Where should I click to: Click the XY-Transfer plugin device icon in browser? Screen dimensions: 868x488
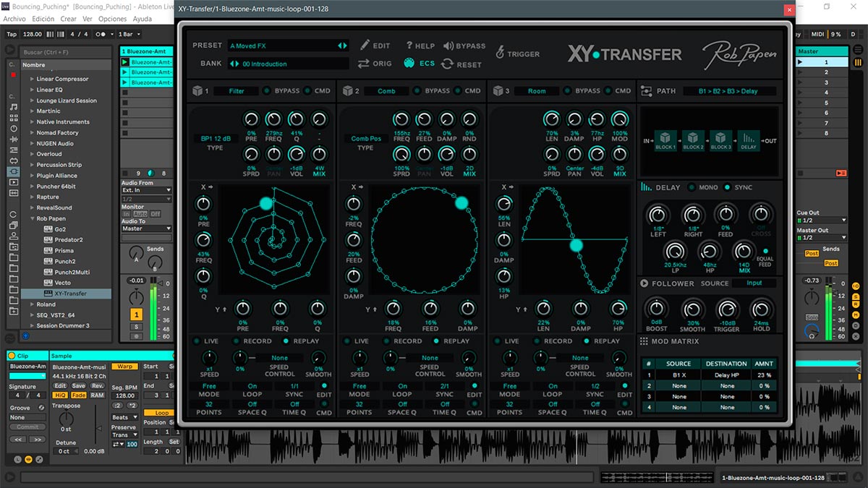pos(48,294)
